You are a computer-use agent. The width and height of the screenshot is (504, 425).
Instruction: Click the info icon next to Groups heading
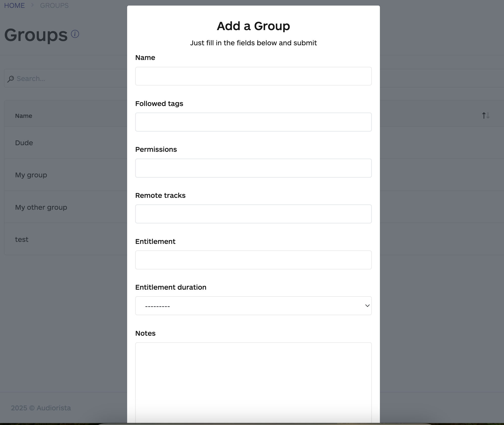pyautogui.click(x=75, y=34)
